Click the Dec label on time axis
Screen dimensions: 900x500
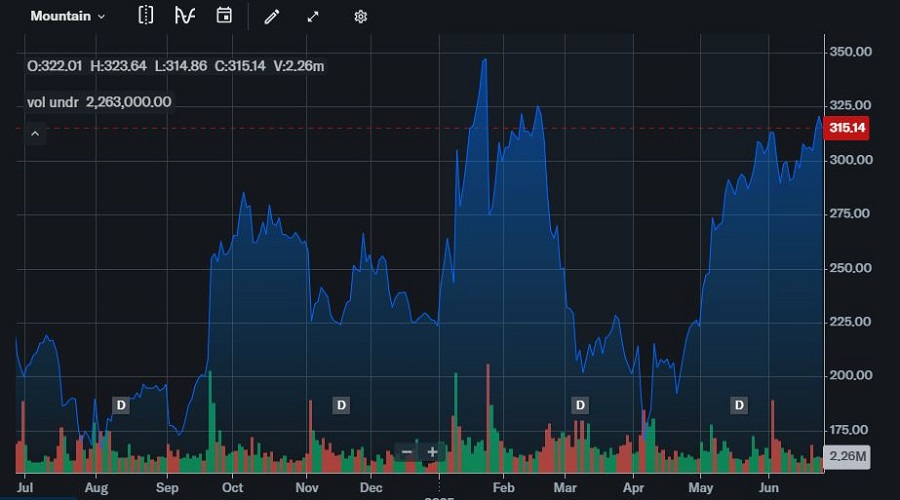coord(371,487)
